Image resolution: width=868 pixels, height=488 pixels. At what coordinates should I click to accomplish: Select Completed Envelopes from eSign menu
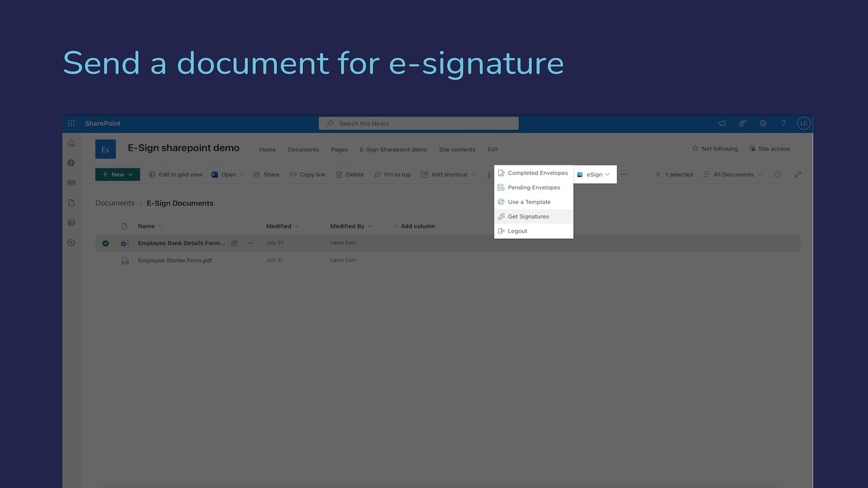[534, 173]
